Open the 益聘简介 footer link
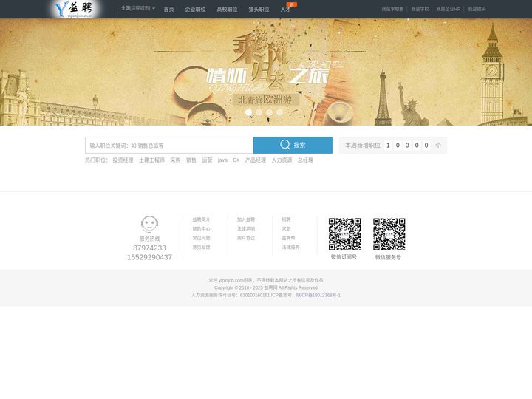Viewport: 532px width, 399px height. (x=201, y=219)
